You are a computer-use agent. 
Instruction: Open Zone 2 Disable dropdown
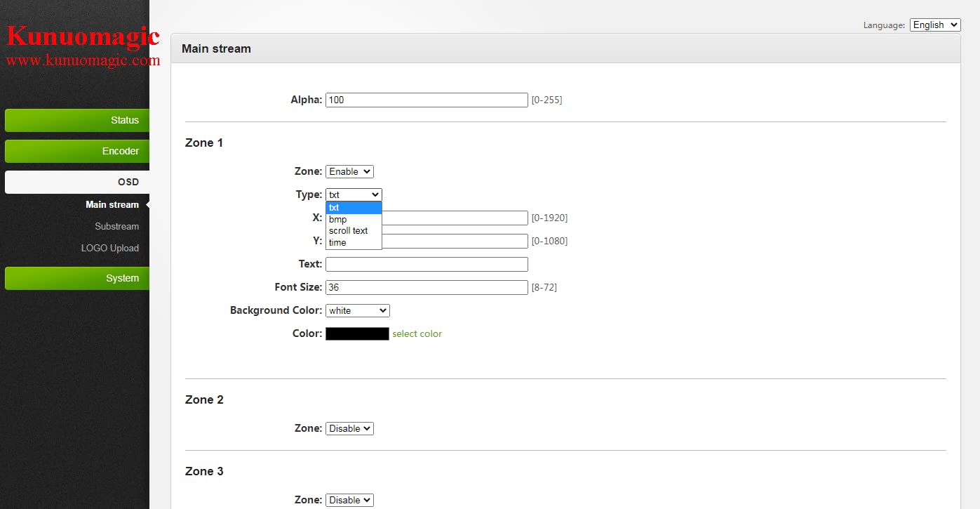[349, 428]
